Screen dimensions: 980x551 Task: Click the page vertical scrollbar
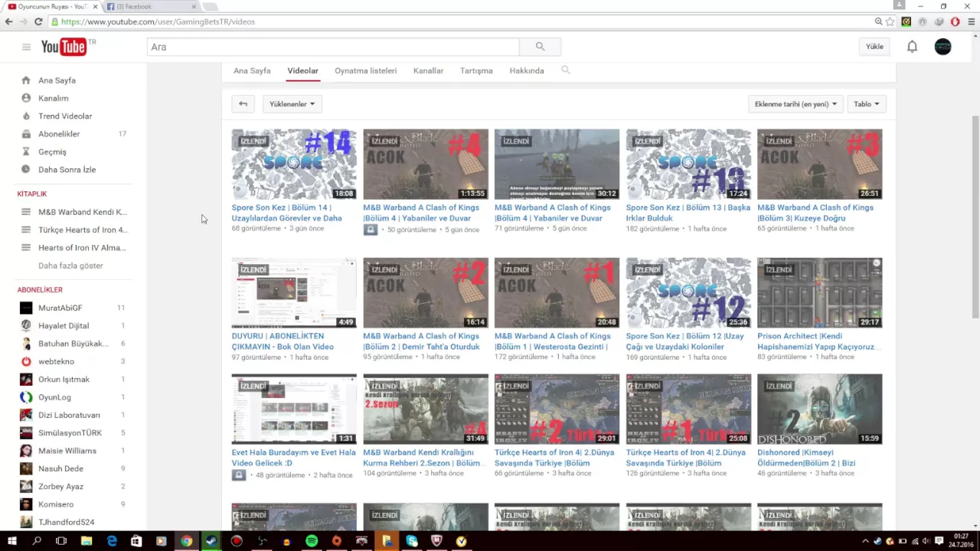click(x=975, y=217)
